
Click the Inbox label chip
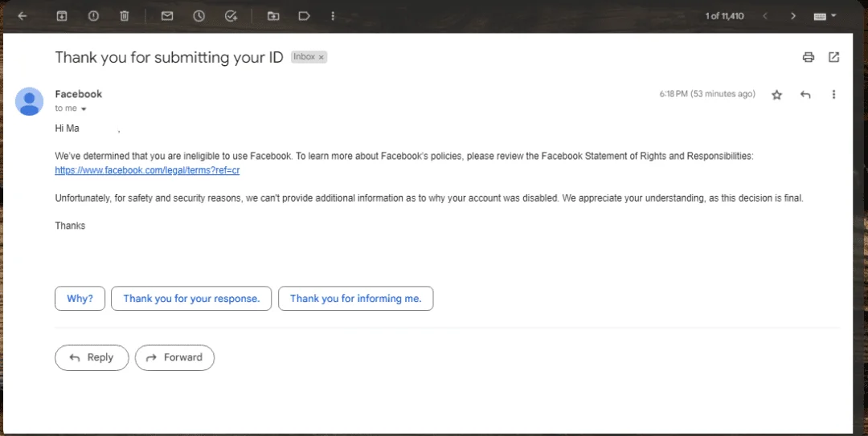click(x=309, y=57)
